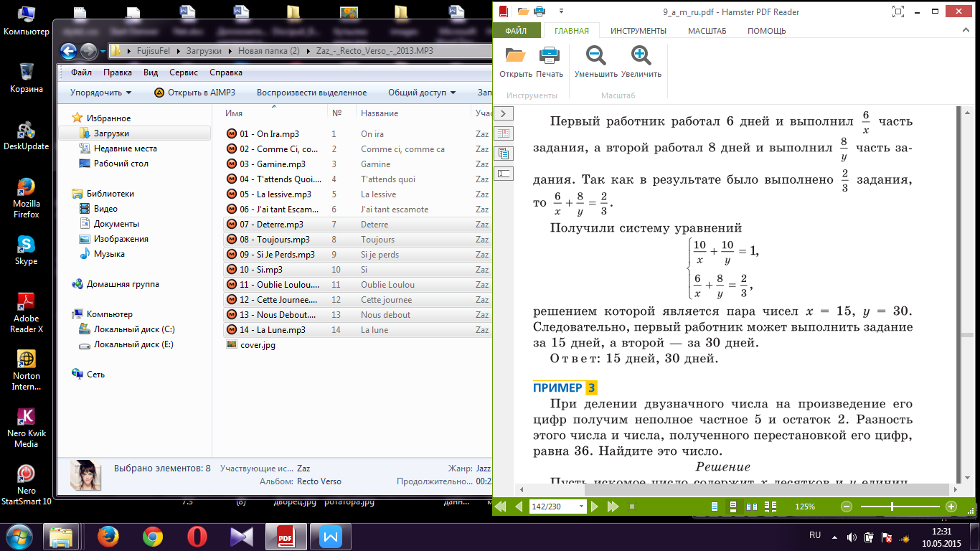
Task: Click the Skype desktop shortcut
Action: point(26,250)
